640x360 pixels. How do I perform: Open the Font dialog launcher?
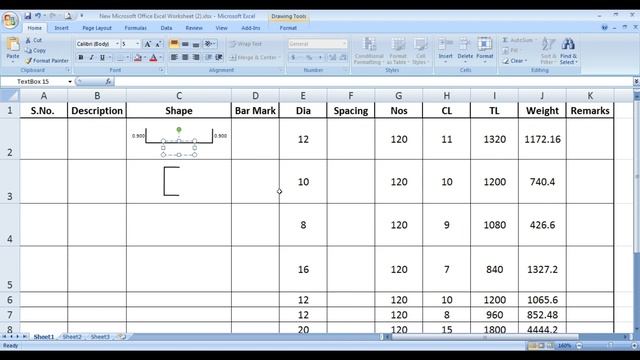tap(161, 70)
